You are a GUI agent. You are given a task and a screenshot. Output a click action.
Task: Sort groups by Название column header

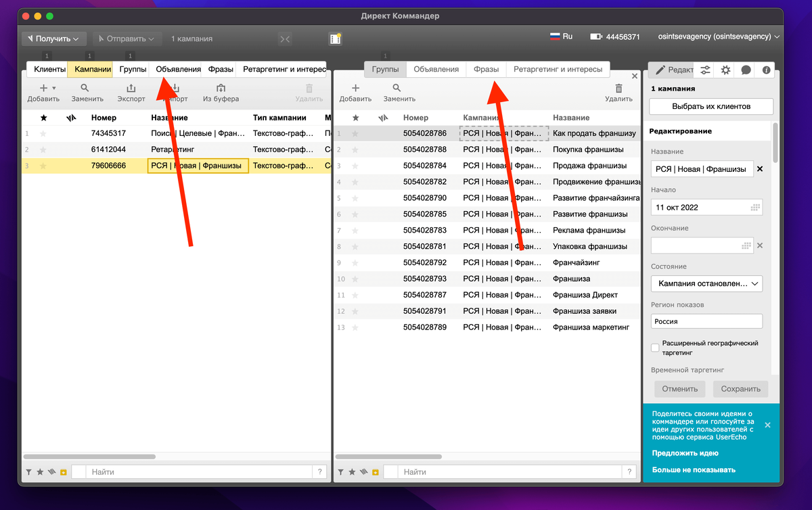coord(571,118)
